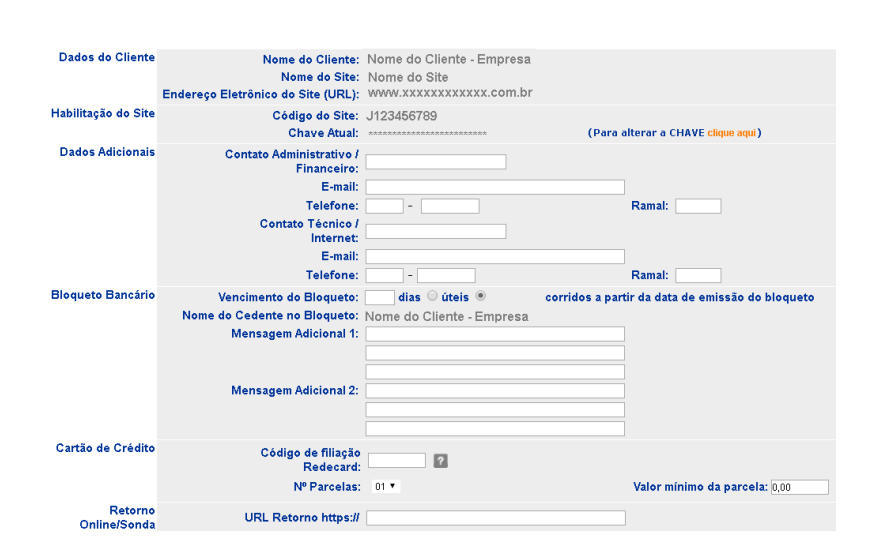The height and width of the screenshot is (560, 888).
Task: Focus the Contato Técnico / Internet field
Action: click(436, 231)
